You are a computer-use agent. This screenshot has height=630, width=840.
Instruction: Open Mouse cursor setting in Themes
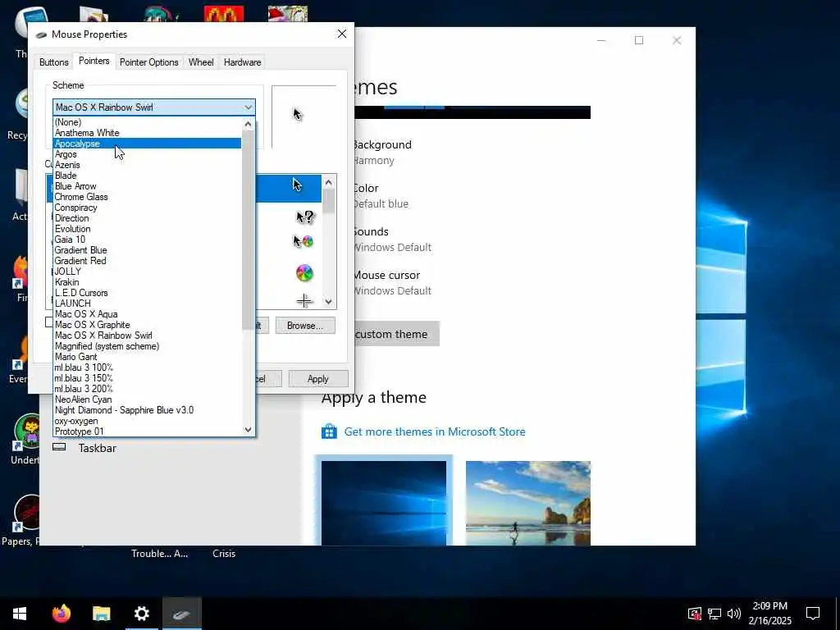[x=391, y=282]
